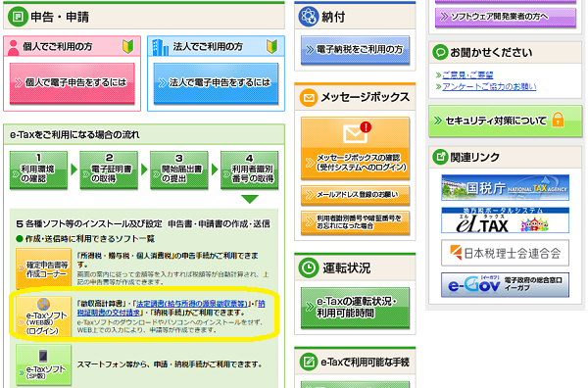
Task: Open メールアドレス登録のお願い button
Action: point(355,195)
